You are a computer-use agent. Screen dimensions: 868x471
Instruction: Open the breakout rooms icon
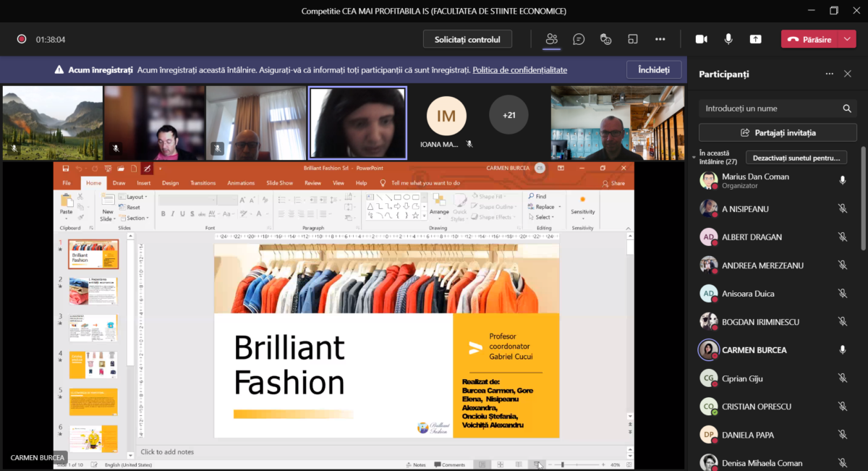(633, 39)
